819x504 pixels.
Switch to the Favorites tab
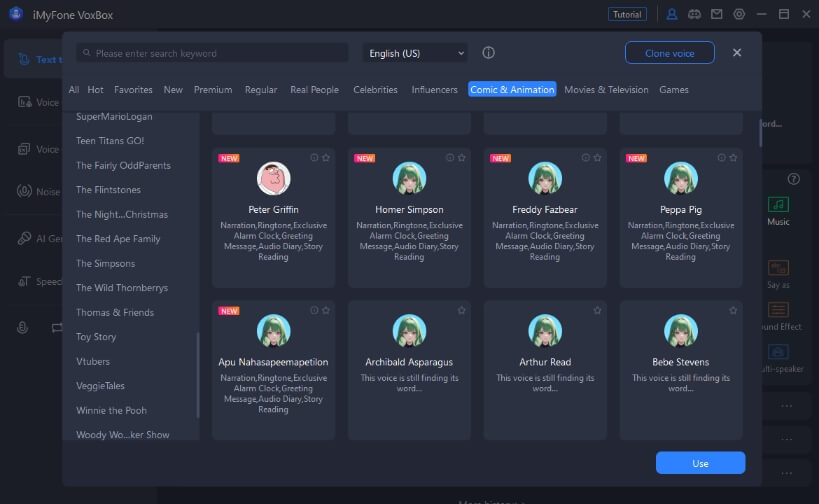pyautogui.click(x=133, y=90)
